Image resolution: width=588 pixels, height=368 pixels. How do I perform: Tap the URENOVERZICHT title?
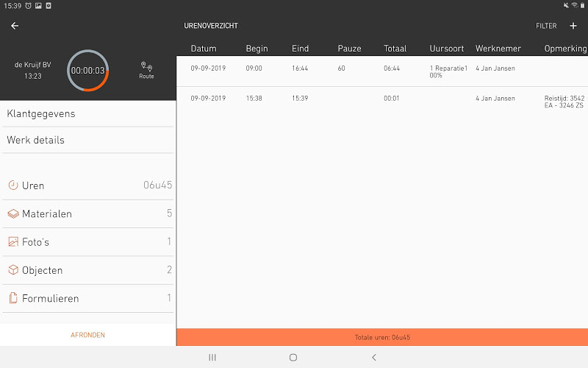(x=211, y=26)
